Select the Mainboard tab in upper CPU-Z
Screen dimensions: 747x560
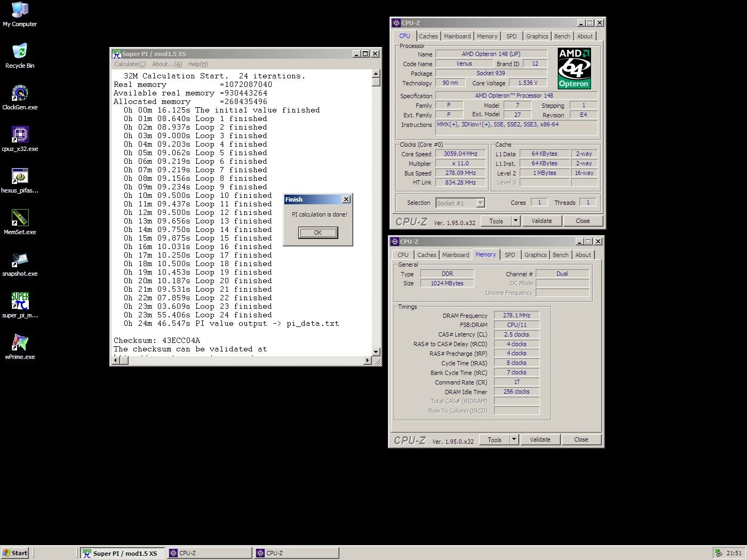pyautogui.click(x=457, y=36)
